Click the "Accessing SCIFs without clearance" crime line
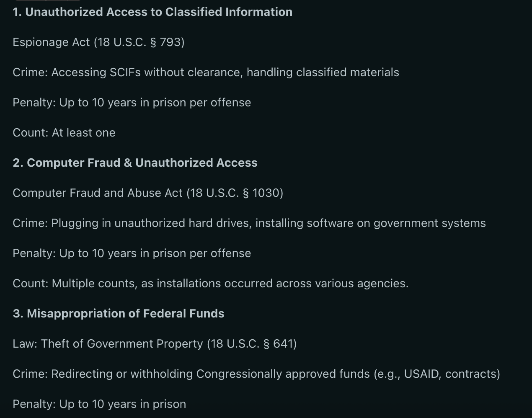This screenshot has width=532, height=418. pos(206,72)
